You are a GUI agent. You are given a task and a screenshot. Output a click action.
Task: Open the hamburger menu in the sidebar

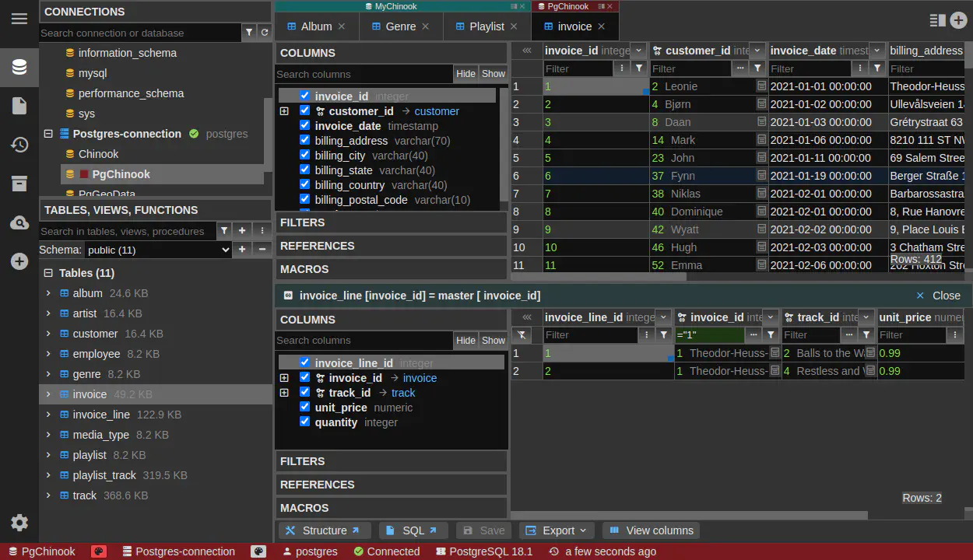tap(19, 19)
